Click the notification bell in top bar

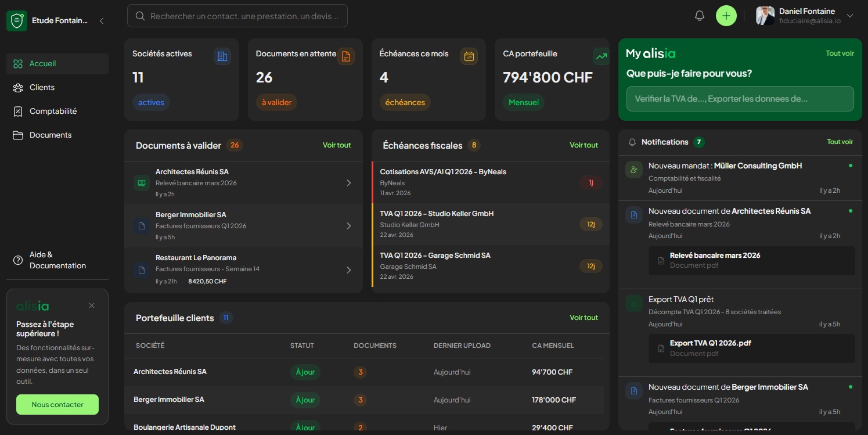point(700,16)
